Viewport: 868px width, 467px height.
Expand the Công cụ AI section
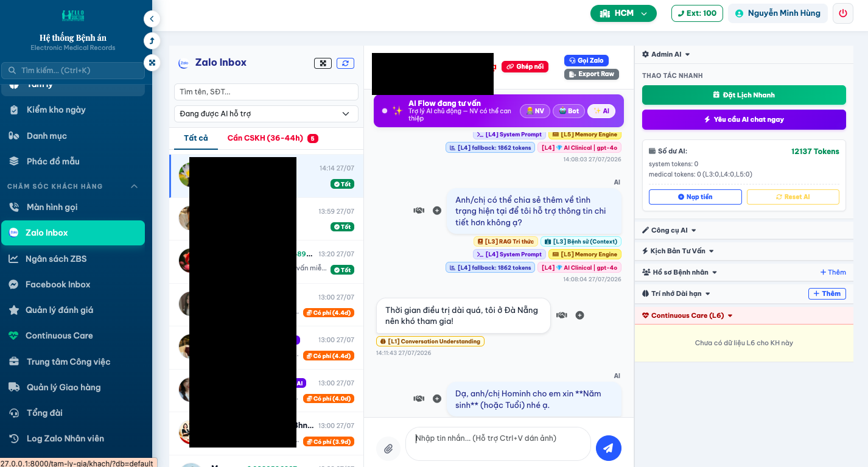click(670, 230)
